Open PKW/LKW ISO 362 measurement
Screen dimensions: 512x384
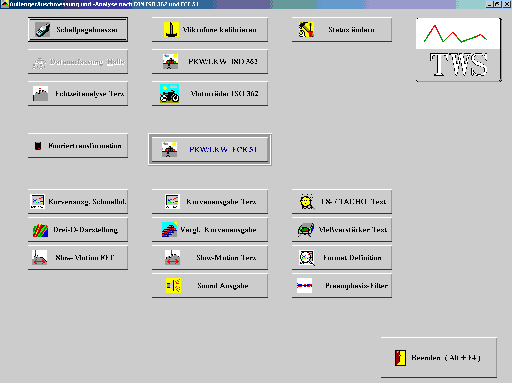click(210, 62)
